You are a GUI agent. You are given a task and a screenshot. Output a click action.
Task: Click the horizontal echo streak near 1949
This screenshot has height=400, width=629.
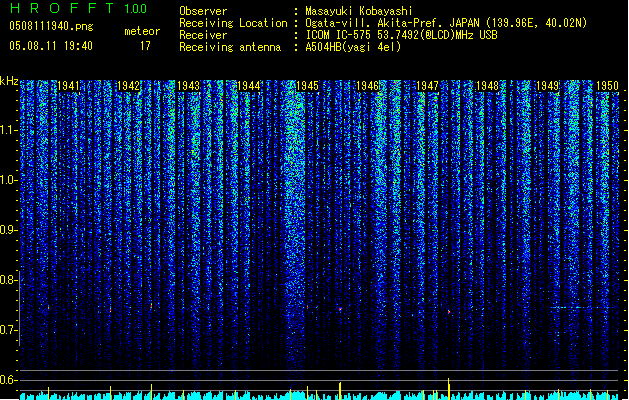tap(580, 307)
